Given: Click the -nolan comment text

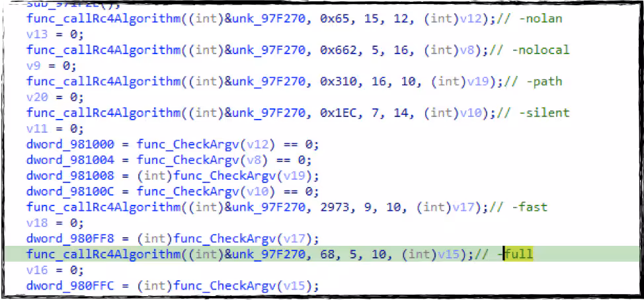Looking at the screenshot, I should click(542, 19).
